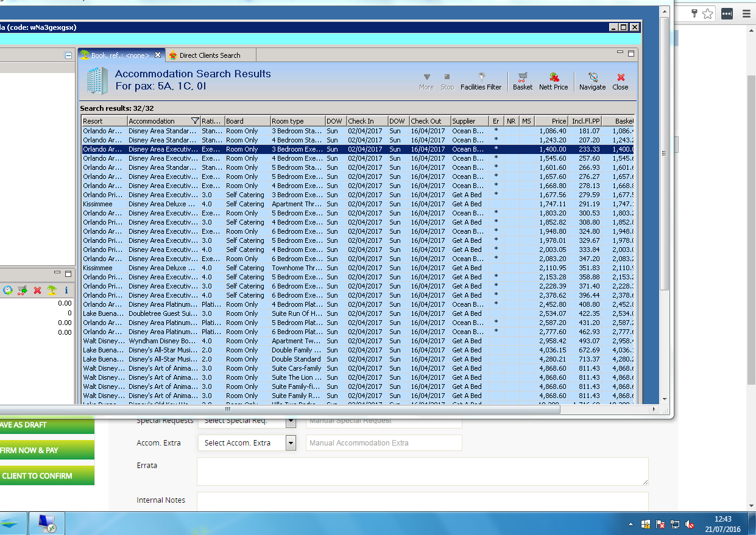Open the browser hamburger menu

pyautogui.click(x=746, y=13)
